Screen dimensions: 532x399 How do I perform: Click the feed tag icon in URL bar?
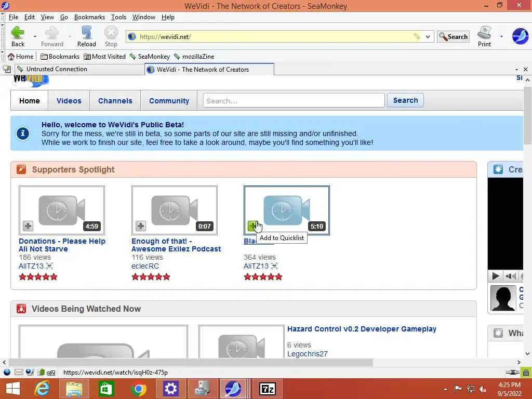(417, 36)
